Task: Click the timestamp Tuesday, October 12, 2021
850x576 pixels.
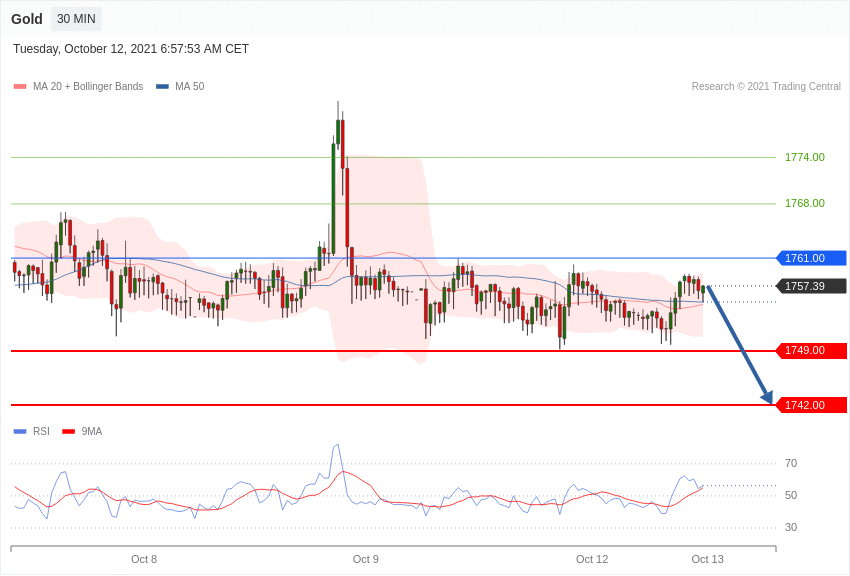Action: pos(131,49)
